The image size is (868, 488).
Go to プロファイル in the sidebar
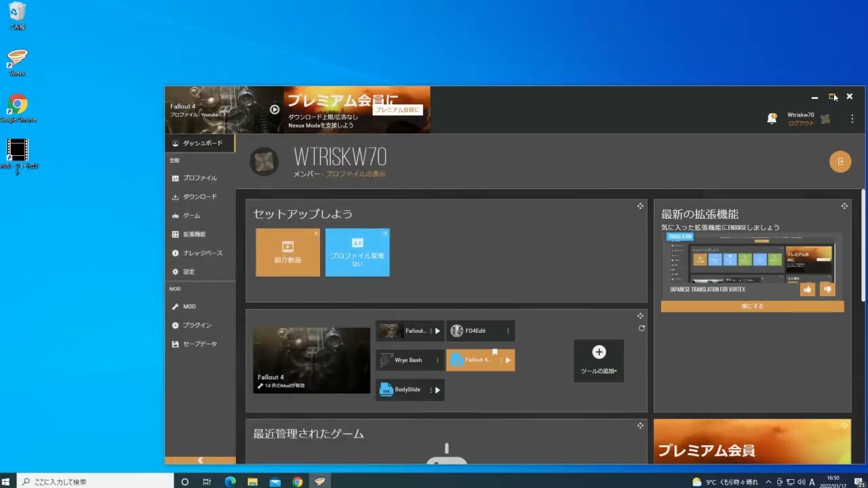[200, 178]
